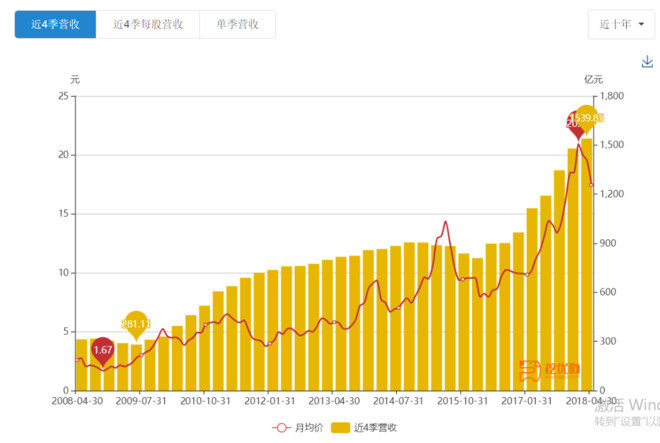Select the active 近4季营收 tab
Viewport: 660px width, 443px height.
click(56, 24)
